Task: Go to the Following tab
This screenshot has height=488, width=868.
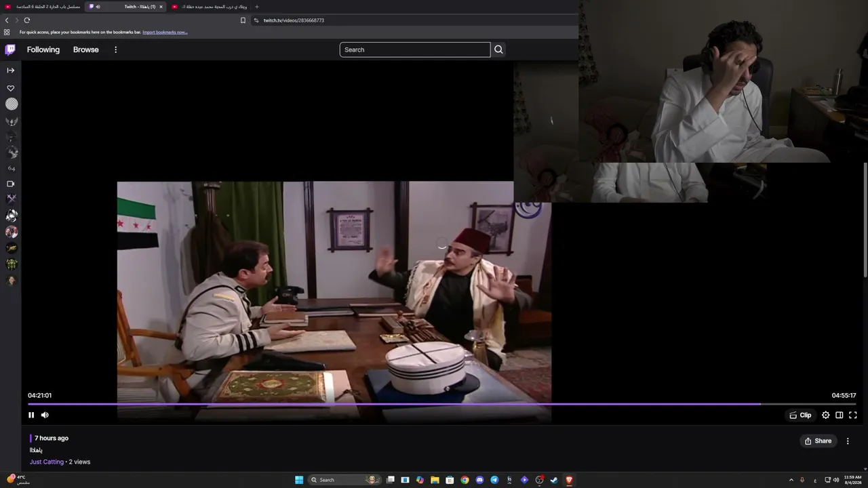Action: click(43, 49)
